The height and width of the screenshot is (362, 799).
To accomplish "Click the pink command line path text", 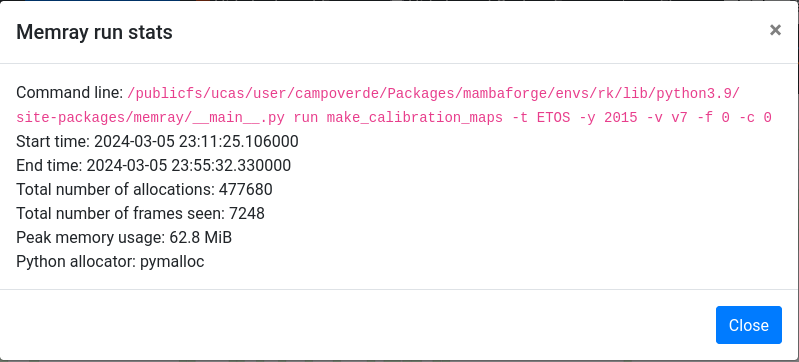I will tap(393, 105).
